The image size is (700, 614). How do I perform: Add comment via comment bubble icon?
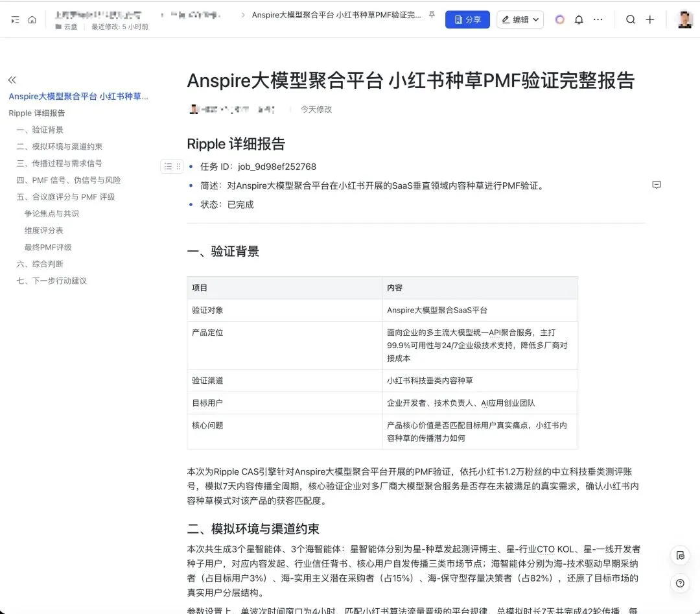pos(656,185)
